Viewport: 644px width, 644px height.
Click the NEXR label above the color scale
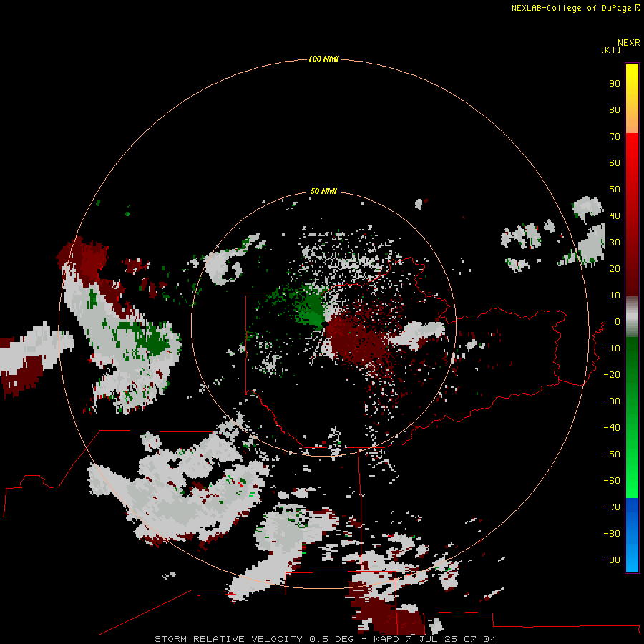click(x=629, y=43)
